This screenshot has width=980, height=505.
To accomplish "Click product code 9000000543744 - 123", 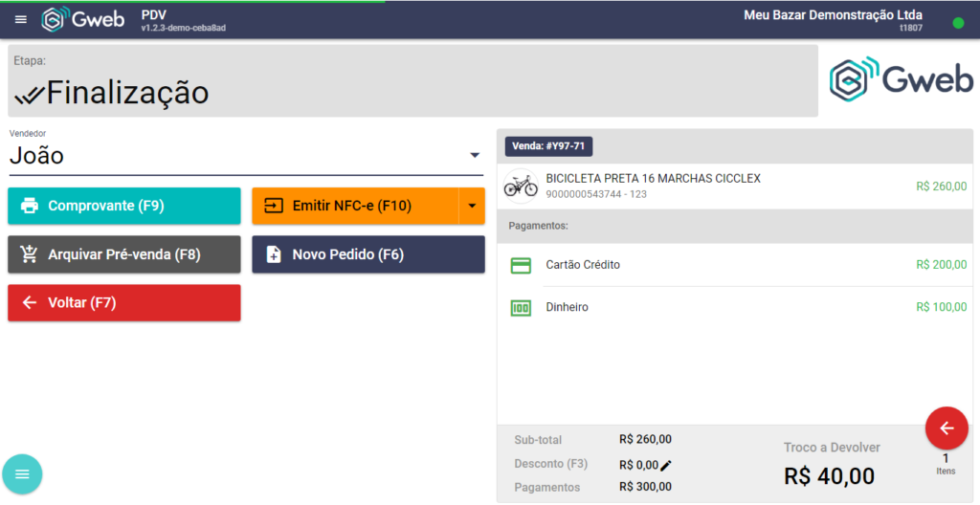I will (595, 194).
